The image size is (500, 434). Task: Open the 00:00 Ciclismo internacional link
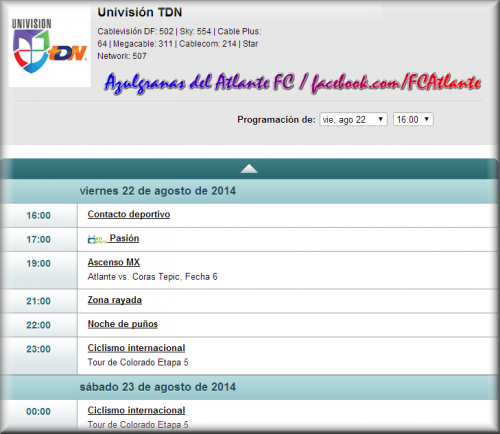click(x=136, y=410)
